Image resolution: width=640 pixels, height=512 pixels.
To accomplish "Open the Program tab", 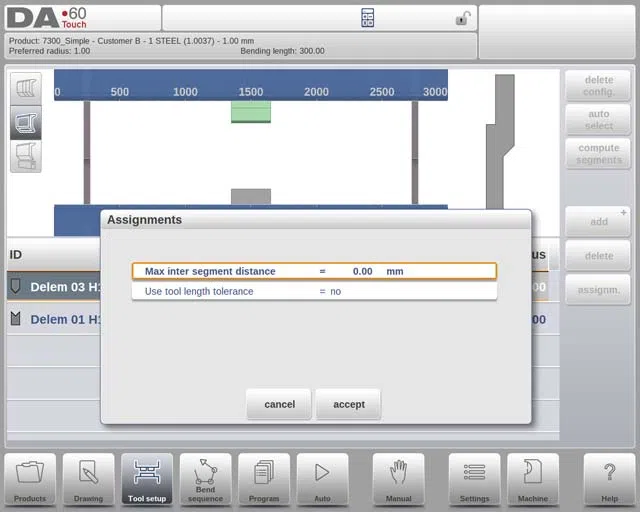I will 264,480.
